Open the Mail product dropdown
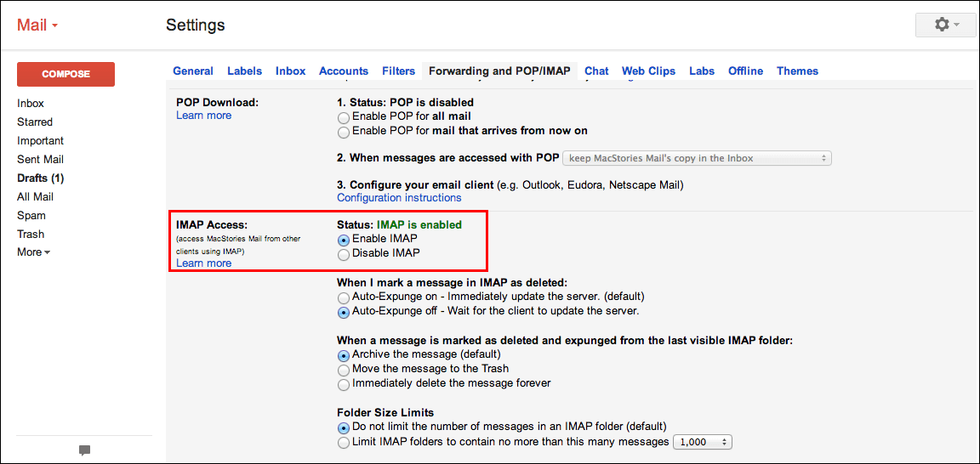Screen dimensions: 980x464 pos(37,25)
